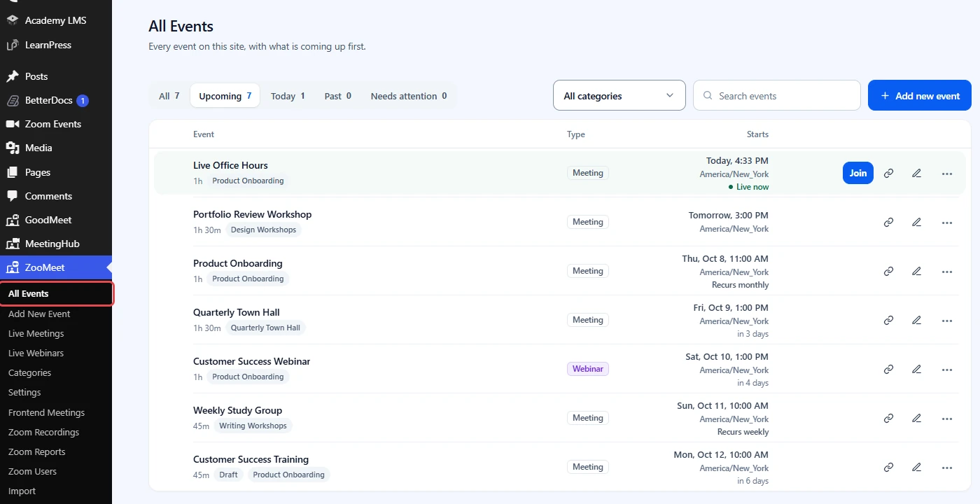Switch to the Today tab

coord(288,96)
